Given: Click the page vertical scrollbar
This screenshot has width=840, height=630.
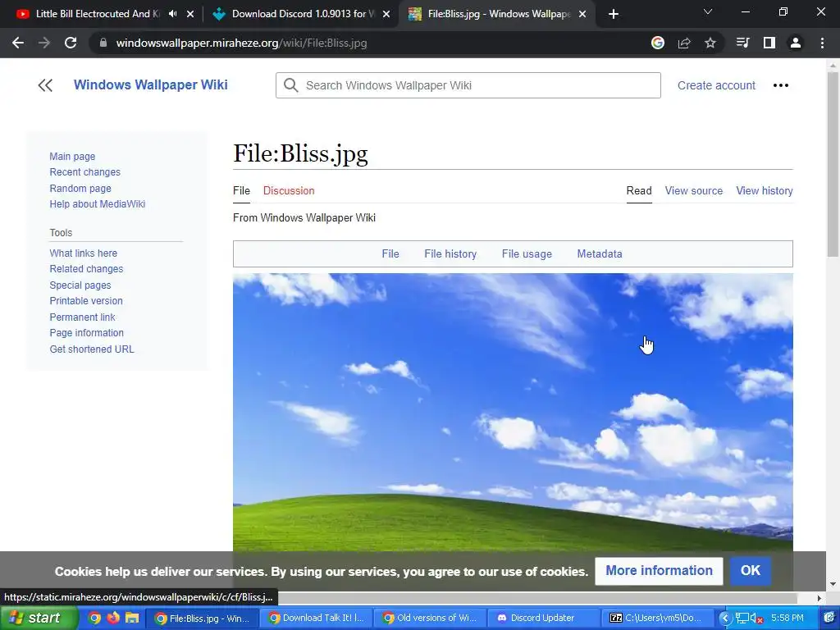Looking at the screenshot, I should click(833, 163).
